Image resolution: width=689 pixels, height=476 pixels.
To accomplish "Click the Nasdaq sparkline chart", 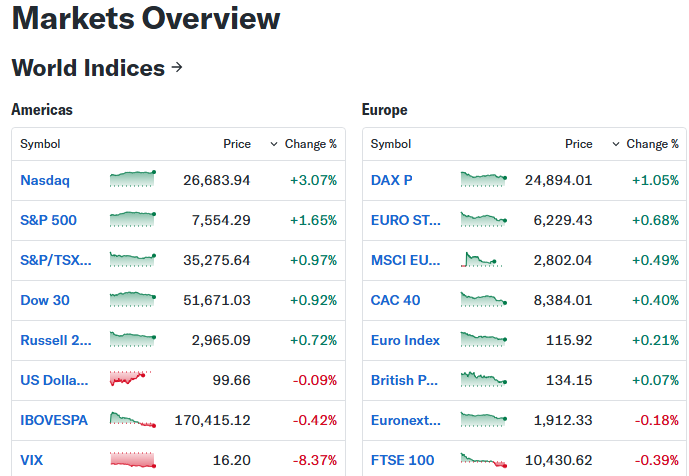I will point(132,179).
